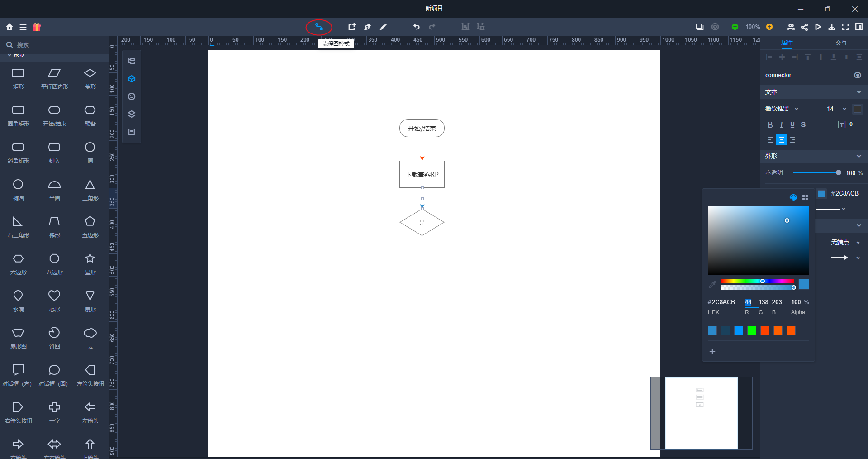This screenshot has height=459, width=868.
Task: Align text to the center
Action: tap(781, 140)
